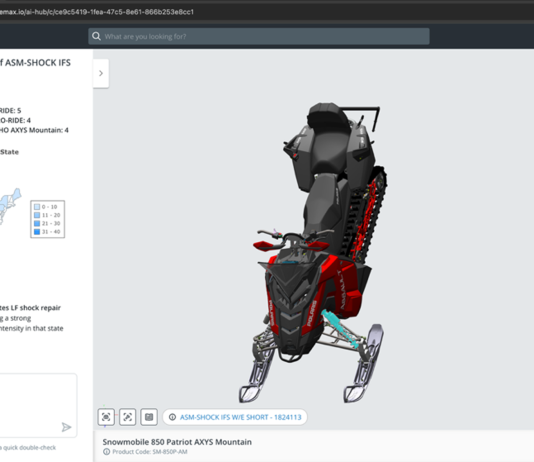The image size is (534, 462).
Task: Click the search magnifier icon
Action: pyautogui.click(x=96, y=36)
